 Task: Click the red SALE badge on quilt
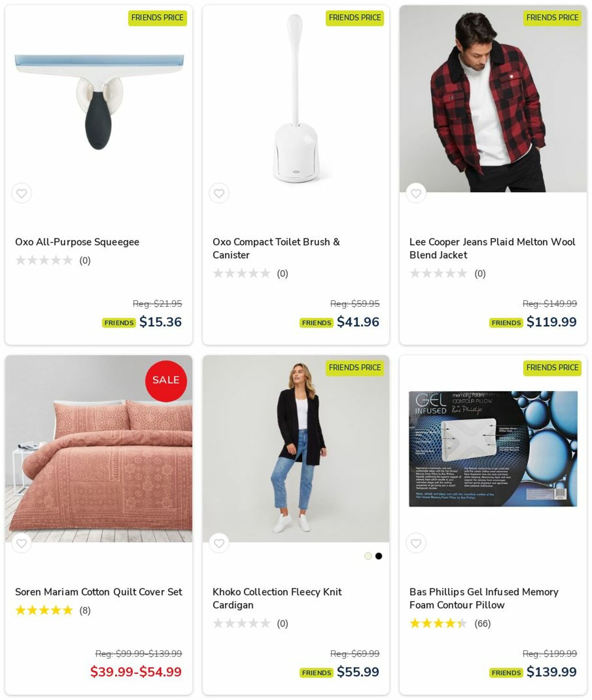[x=166, y=381]
